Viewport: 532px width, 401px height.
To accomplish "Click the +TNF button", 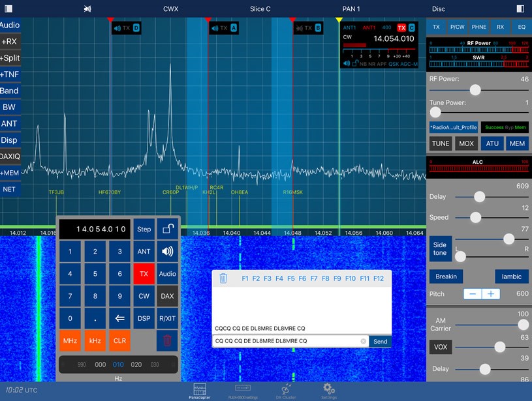I will pos(10,74).
